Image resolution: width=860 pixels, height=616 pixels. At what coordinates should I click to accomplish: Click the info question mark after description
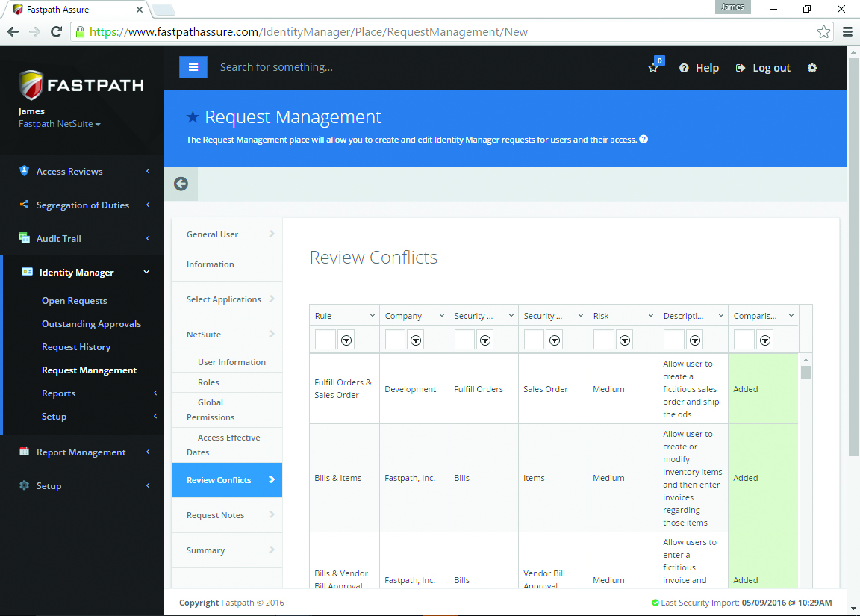coord(644,140)
